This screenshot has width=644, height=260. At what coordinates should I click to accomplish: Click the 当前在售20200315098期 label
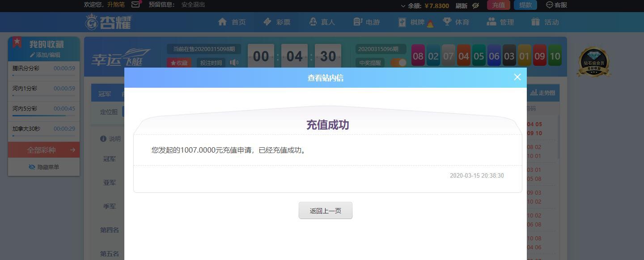[204, 49]
